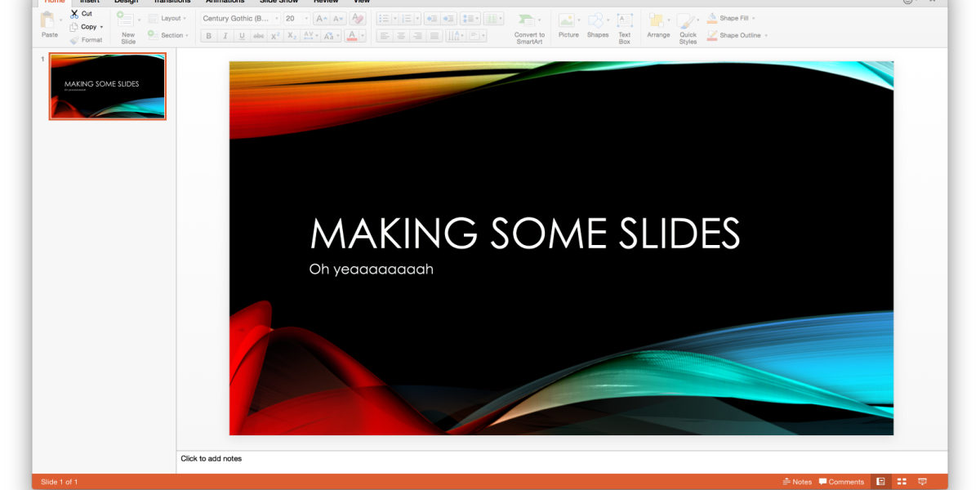
Task: Increase list indent level
Action: click(x=448, y=18)
